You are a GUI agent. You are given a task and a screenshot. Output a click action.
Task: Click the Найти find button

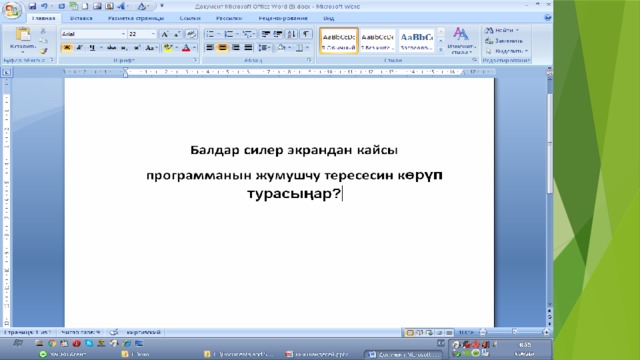coord(502,30)
